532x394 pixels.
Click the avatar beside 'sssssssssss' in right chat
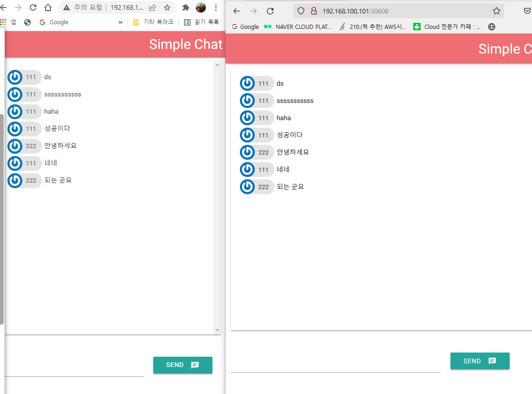[x=247, y=101]
